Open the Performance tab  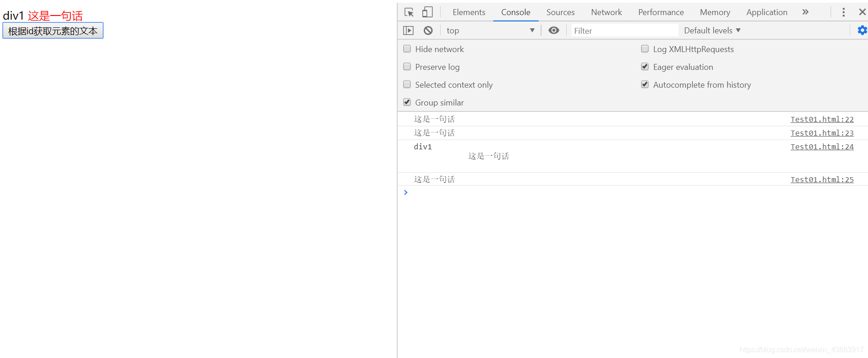(661, 12)
